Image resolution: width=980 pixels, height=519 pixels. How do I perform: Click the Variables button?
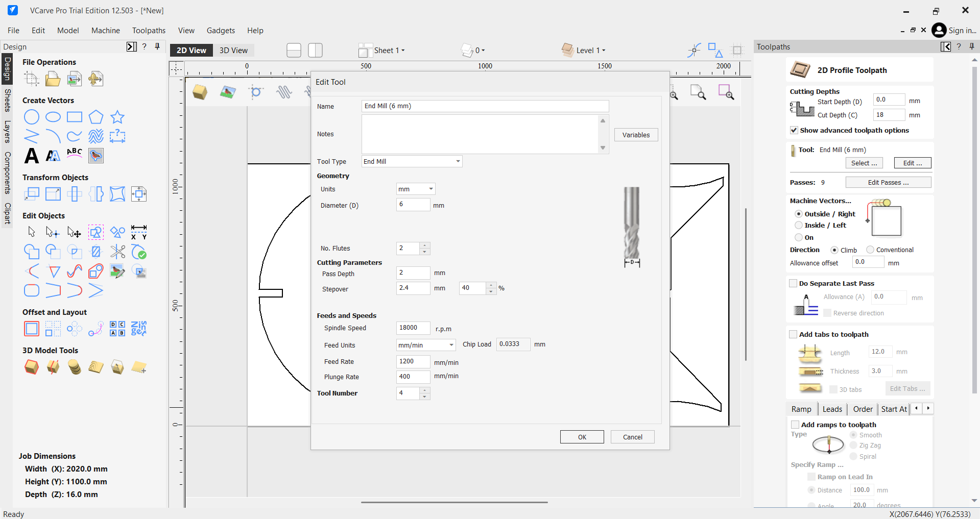pyautogui.click(x=636, y=135)
